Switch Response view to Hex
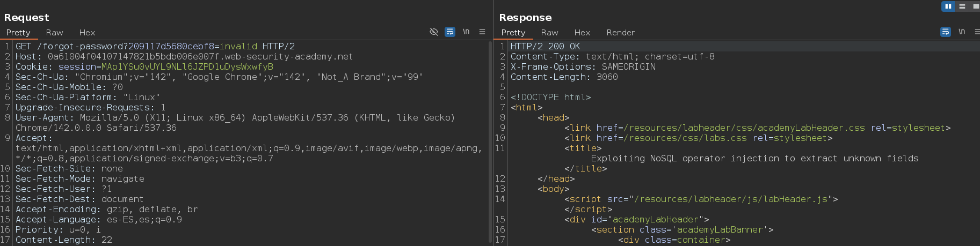 pos(582,33)
